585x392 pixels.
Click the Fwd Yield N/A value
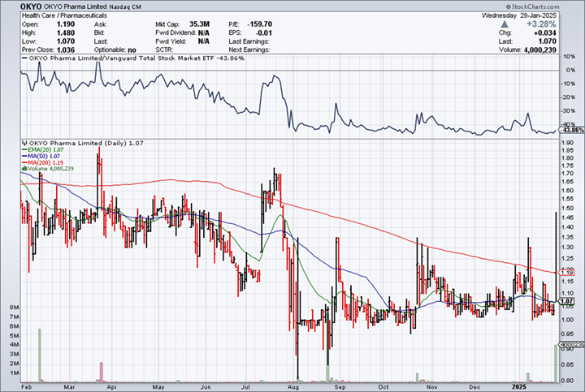(203, 41)
